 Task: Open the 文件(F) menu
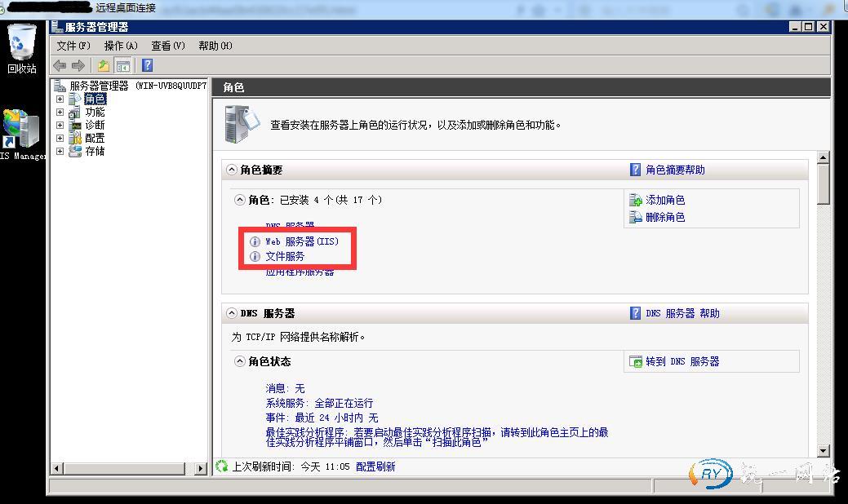point(73,46)
